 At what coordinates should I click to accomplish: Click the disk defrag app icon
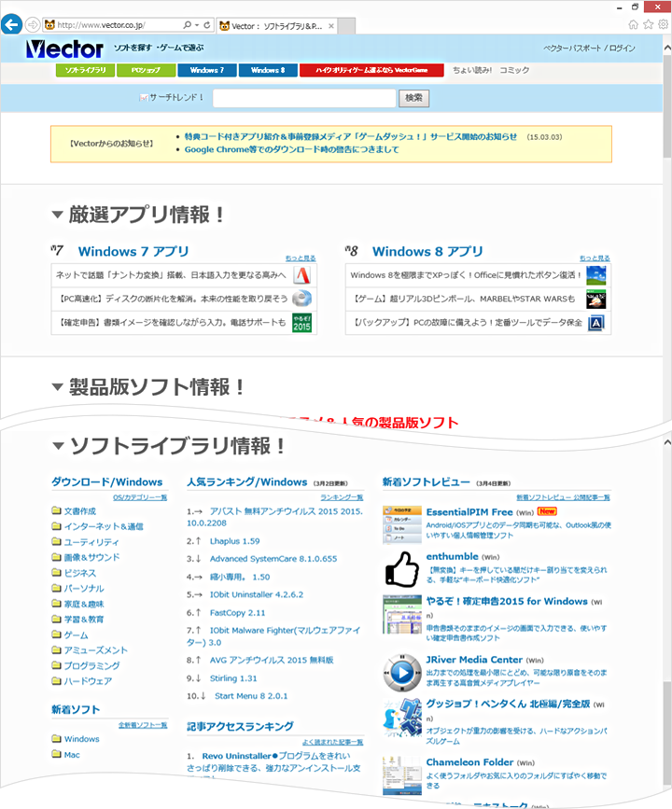[302, 299]
